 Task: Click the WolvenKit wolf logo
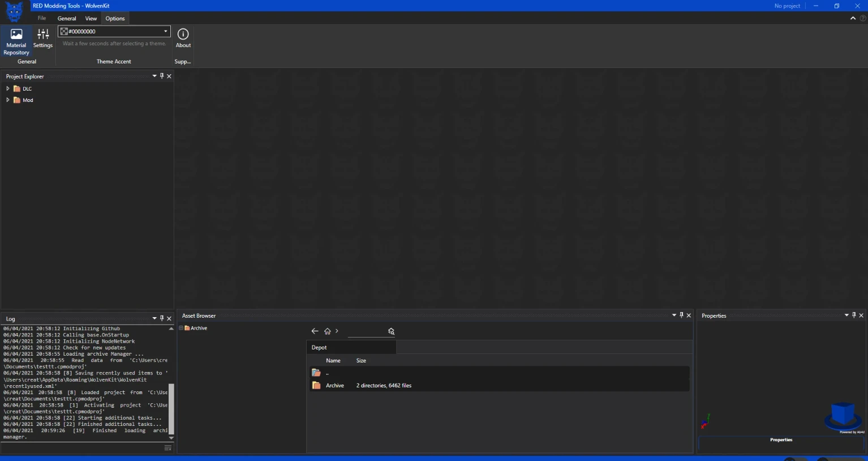(14, 11)
